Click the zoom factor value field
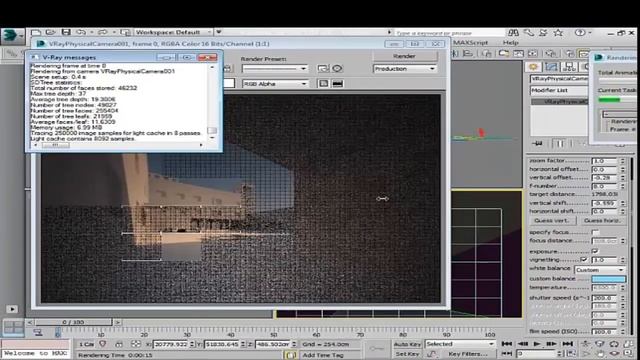The width and height of the screenshot is (640, 360). pos(604,161)
